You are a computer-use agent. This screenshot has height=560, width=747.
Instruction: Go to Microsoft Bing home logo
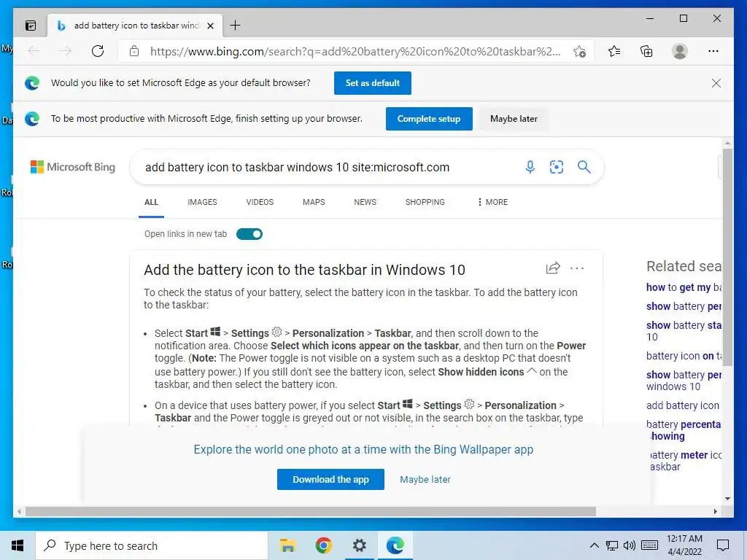(73, 167)
